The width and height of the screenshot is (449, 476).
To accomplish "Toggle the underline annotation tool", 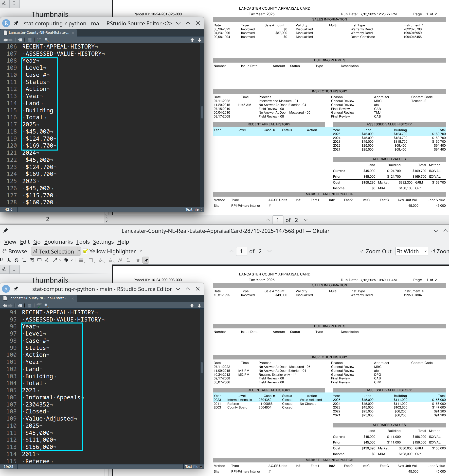I will (1, 260).
